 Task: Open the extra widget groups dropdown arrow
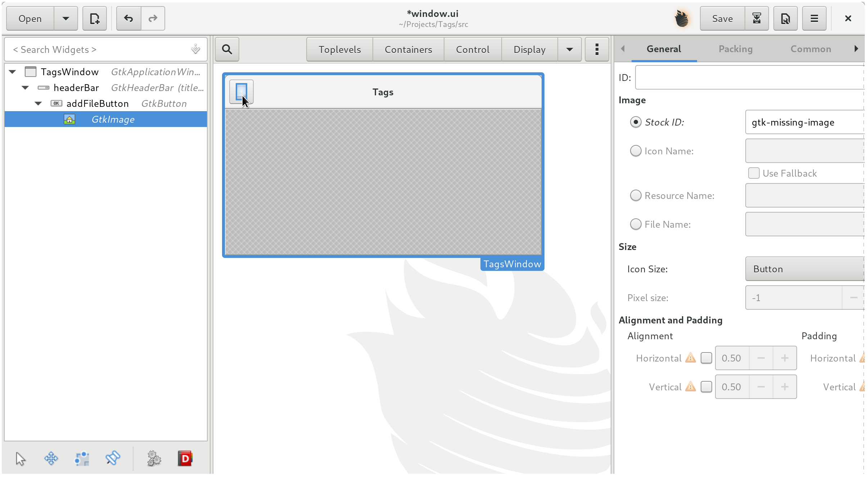(569, 49)
